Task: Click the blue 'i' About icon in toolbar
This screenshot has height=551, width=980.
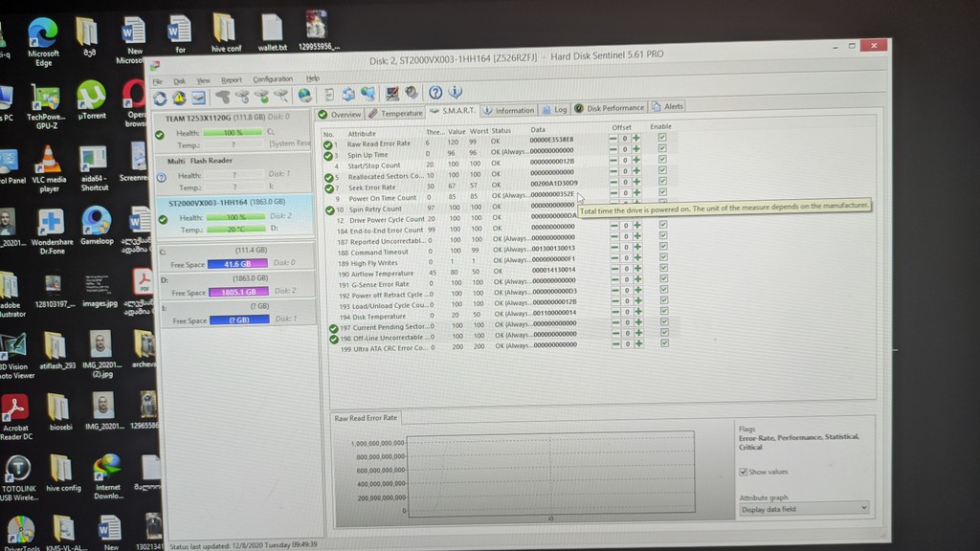Action: click(x=456, y=92)
